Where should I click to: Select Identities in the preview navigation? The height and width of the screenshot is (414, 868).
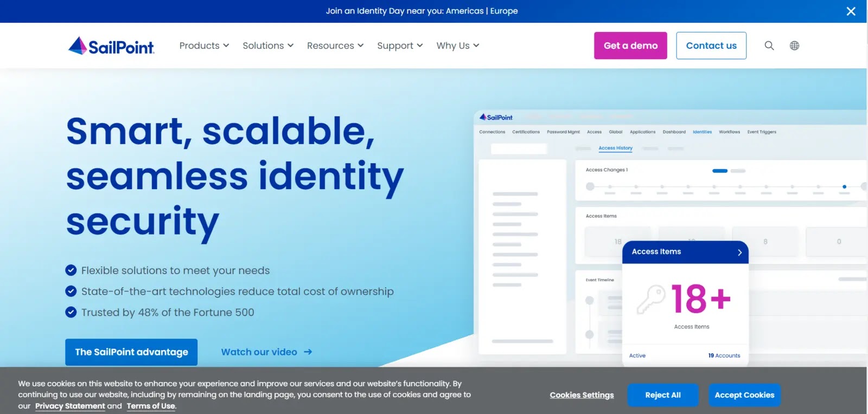pyautogui.click(x=702, y=132)
